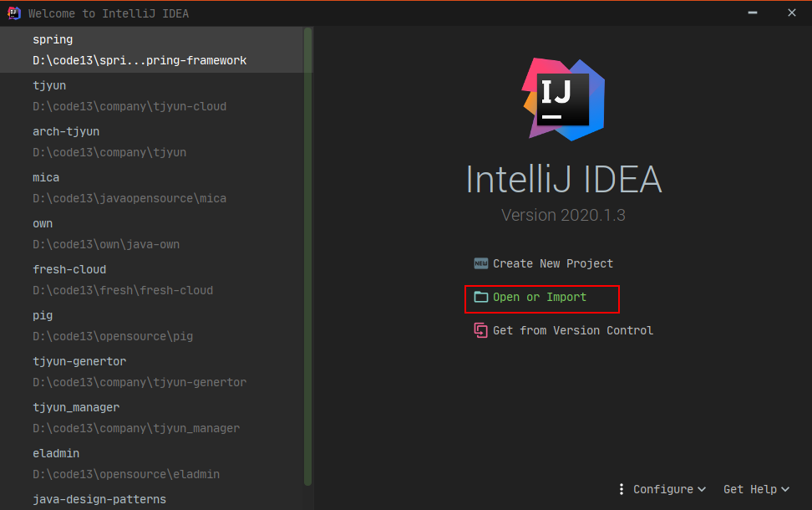
Task: Click the Get from Version Control icon
Action: click(480, 330)
